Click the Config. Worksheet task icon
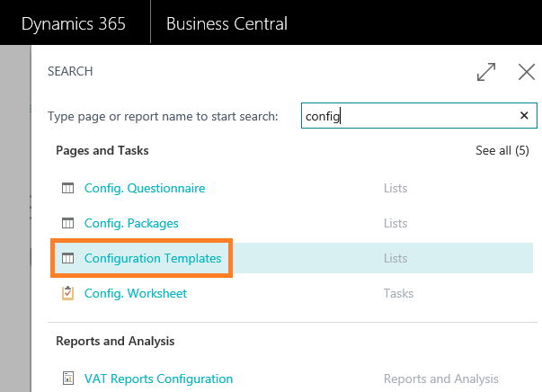Image resolution: width=542 pixels, height=392 pixels. click(67, 293)
